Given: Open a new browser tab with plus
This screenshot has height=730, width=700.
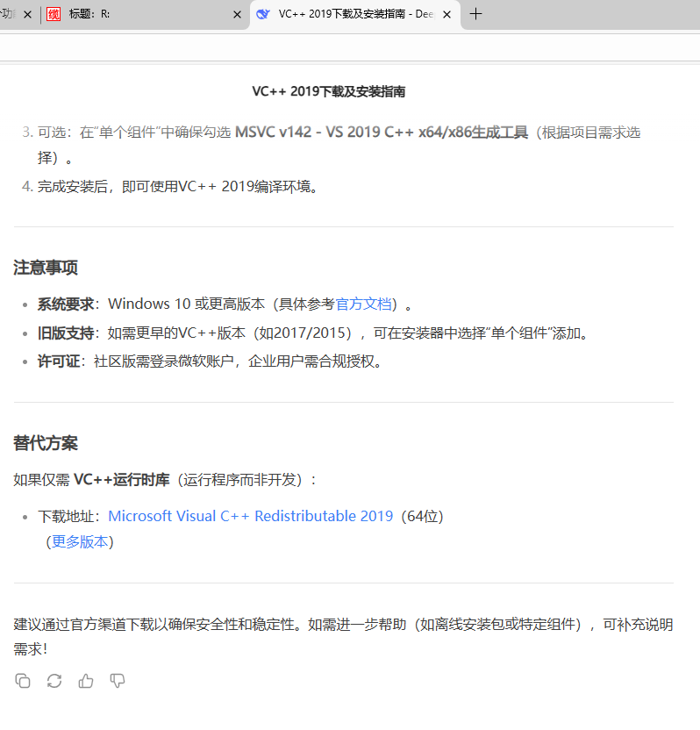Looking at the screenshot, I should pyautogui.click(x=476, y=14).
